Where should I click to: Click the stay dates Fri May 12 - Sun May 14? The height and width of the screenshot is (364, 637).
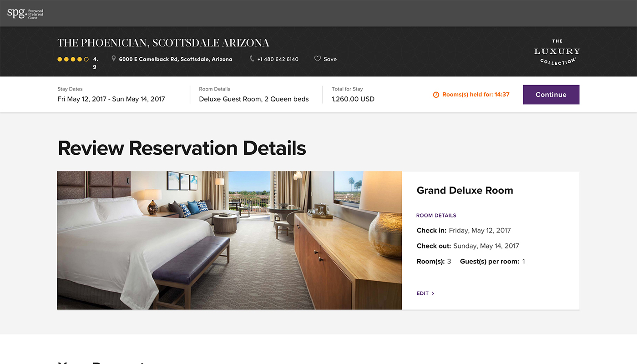(111, 99)
